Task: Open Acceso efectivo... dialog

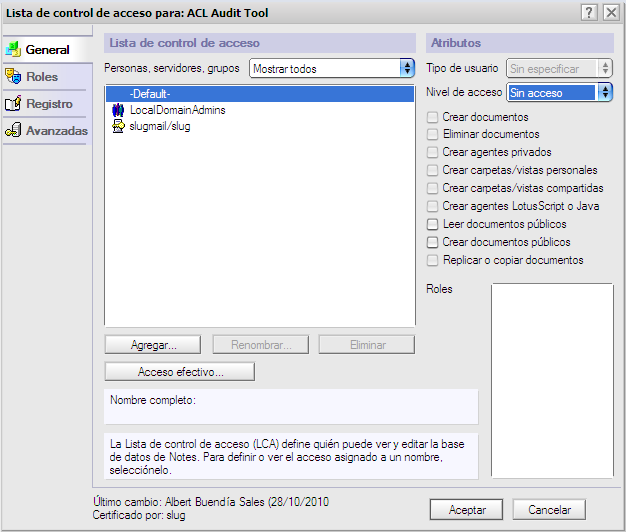Action: click(x=180, y=372)
